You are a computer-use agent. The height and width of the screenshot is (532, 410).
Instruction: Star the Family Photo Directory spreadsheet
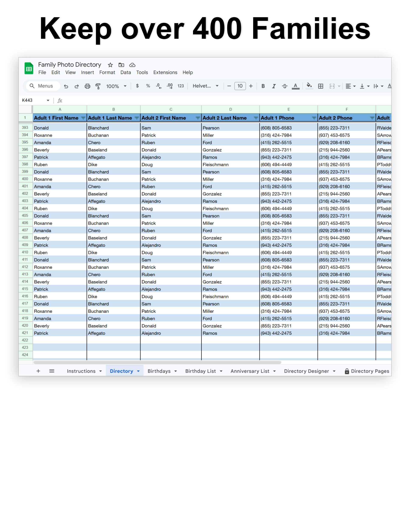pos(110,65)
